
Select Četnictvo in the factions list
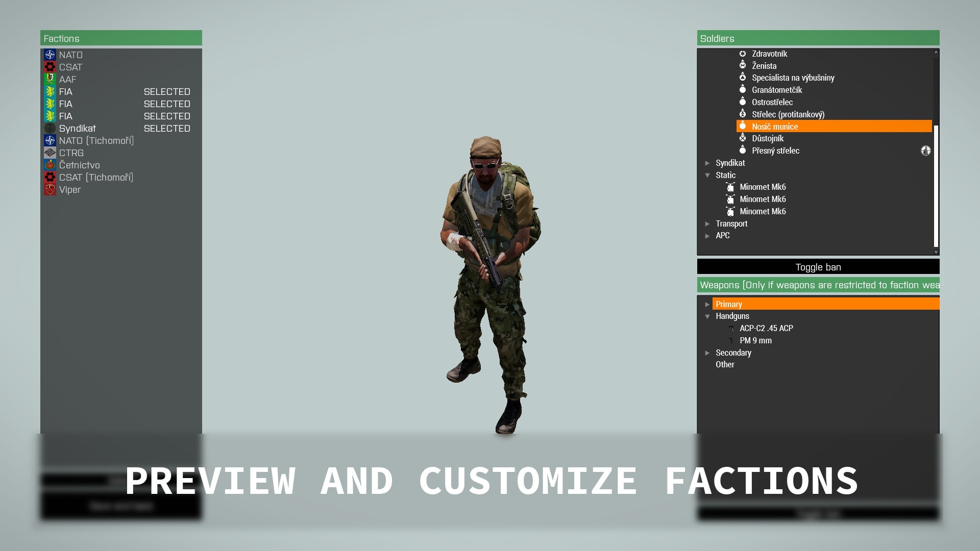click(x=79, y=165)
